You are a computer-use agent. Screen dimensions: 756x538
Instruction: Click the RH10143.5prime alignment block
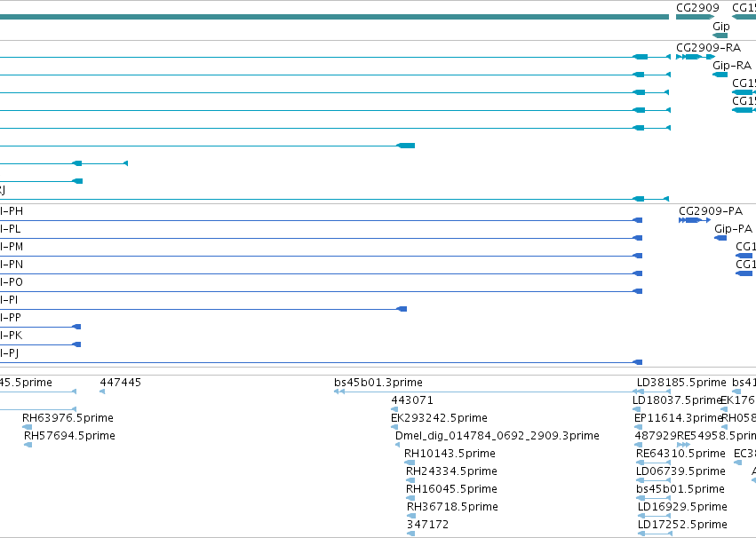coord(410,463)
